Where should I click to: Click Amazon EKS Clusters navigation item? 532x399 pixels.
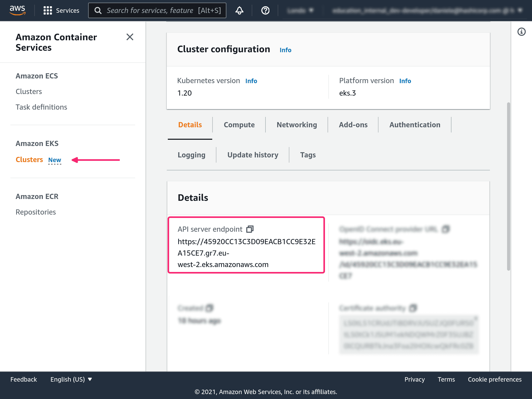click(x=29, y=159)
